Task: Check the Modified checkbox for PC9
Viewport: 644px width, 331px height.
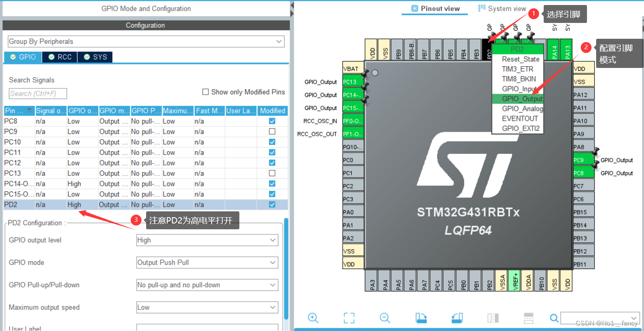Action: point(272,131)
